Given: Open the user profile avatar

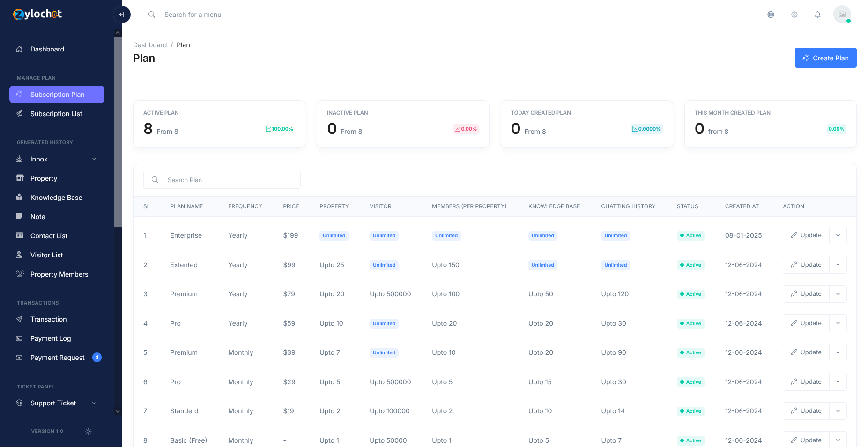Looking at the screenshot, I should click(842, 15).
